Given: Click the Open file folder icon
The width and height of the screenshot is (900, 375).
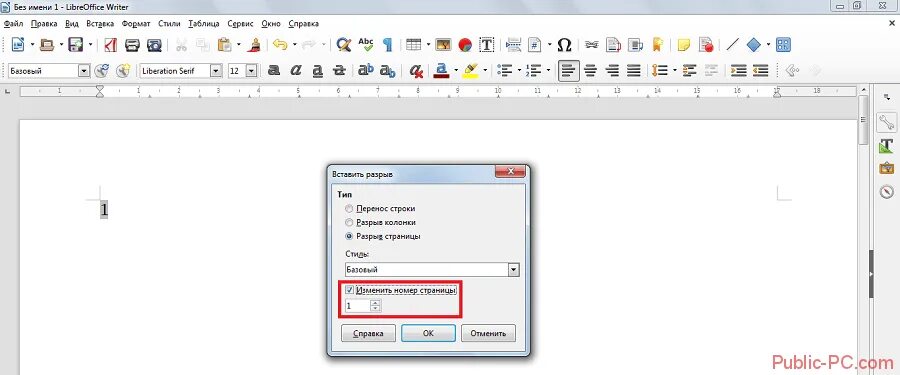Looking at the screenshot, I should click(x=47, y=44).
